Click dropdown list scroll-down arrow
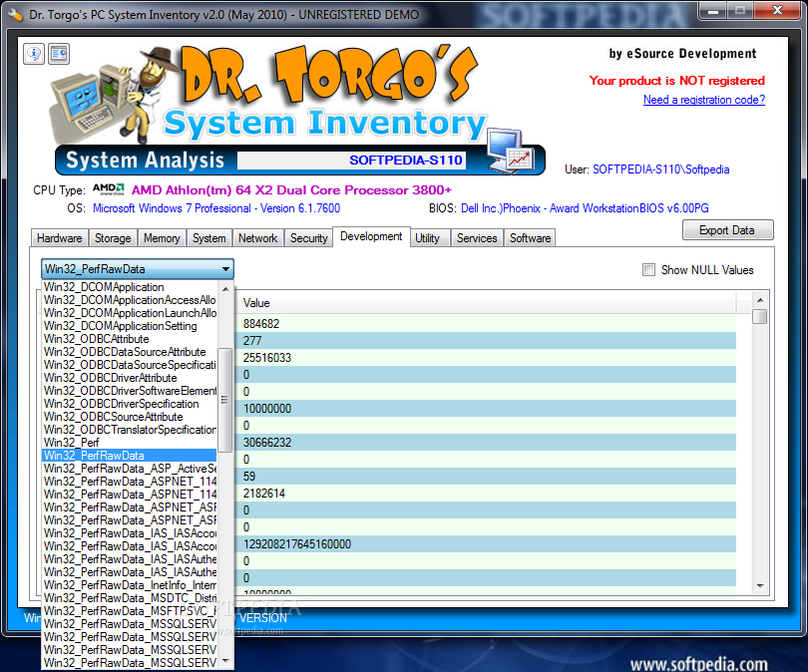Screen dimensions: 808x672 click(x=225, y=661)
